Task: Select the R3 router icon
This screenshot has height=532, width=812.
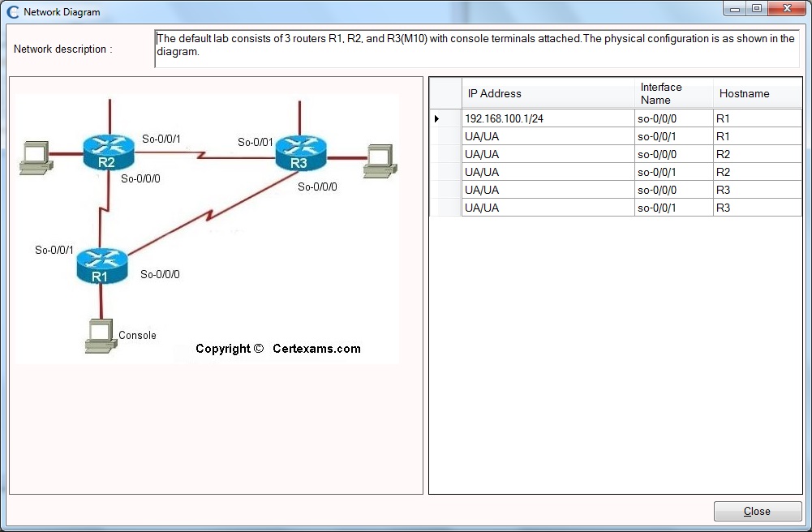Action: (301, 152)
